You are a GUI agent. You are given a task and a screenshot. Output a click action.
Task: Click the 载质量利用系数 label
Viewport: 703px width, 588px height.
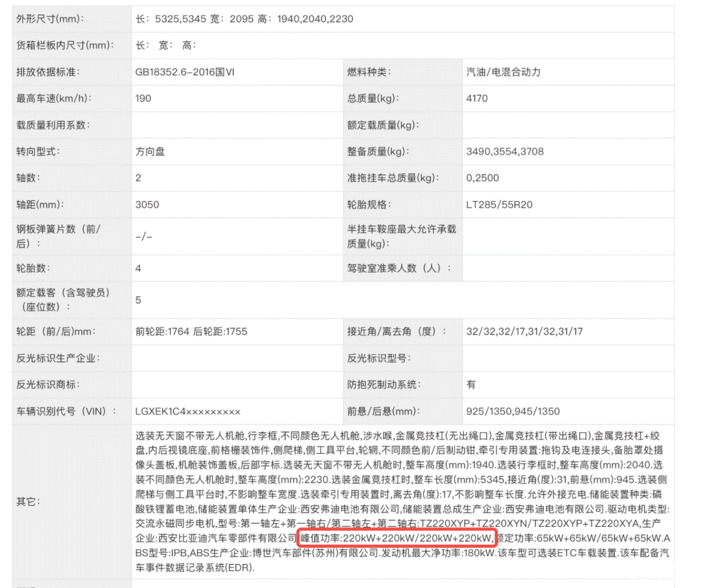(x=53, y=125)
